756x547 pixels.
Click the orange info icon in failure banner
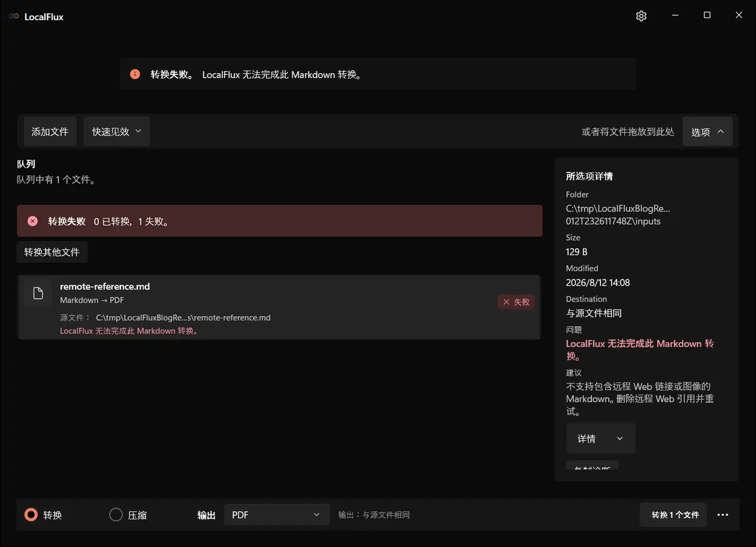[x=135, y=74]
